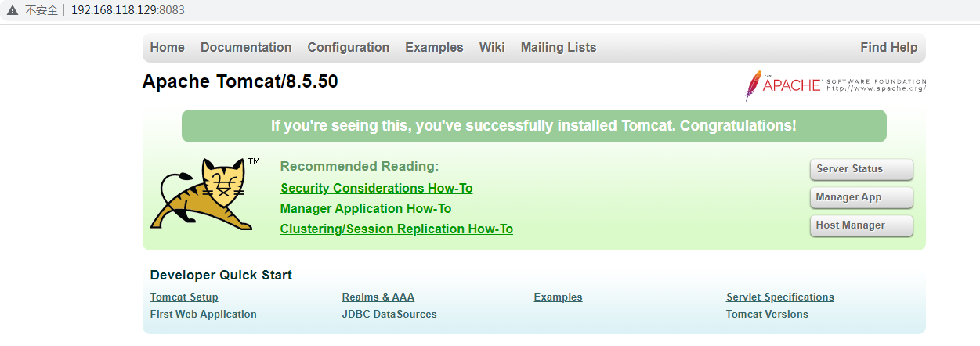Open the Realms & AAA link
The image size is (980, 346).
[378, 297]
